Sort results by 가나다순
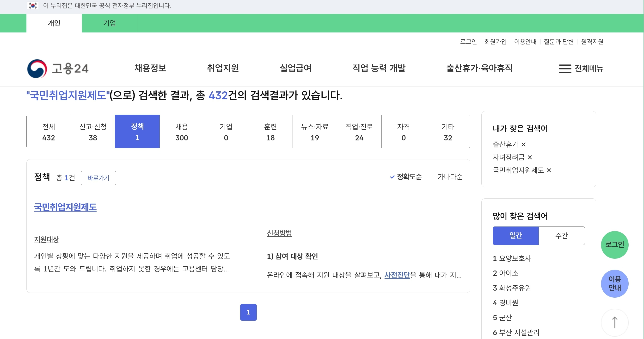Screen dimensions: 644x339 coord(450,177)
